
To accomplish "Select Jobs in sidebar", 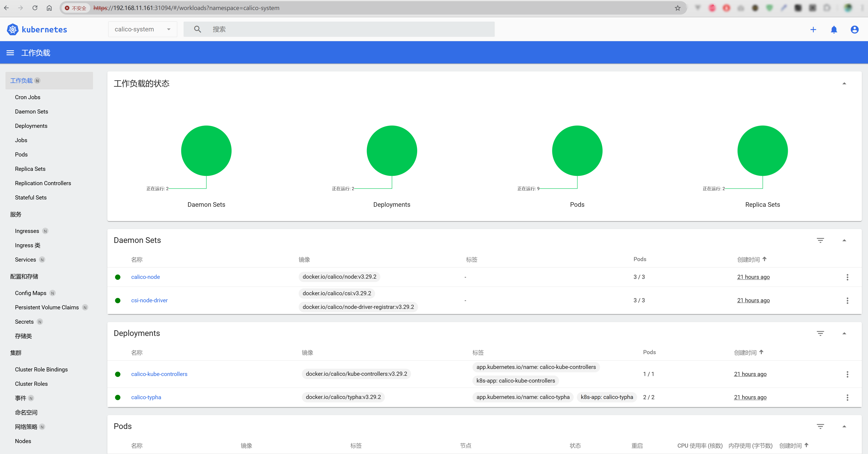I will (21, 140).
